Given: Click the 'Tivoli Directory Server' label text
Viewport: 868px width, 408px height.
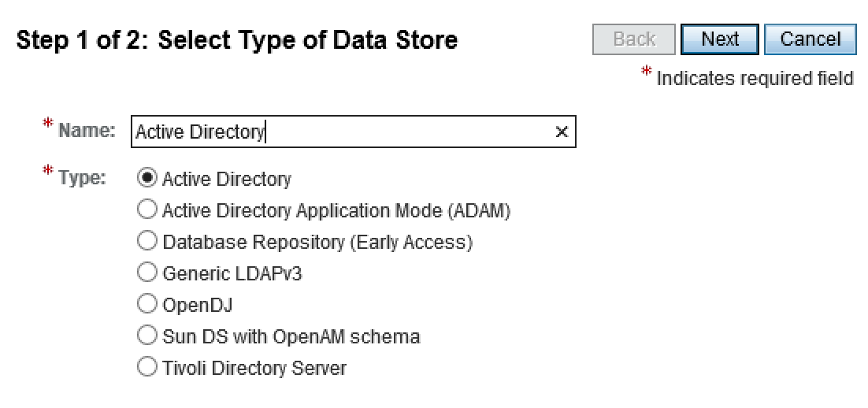Looking at the screenshot, I should tap(254, 369).
